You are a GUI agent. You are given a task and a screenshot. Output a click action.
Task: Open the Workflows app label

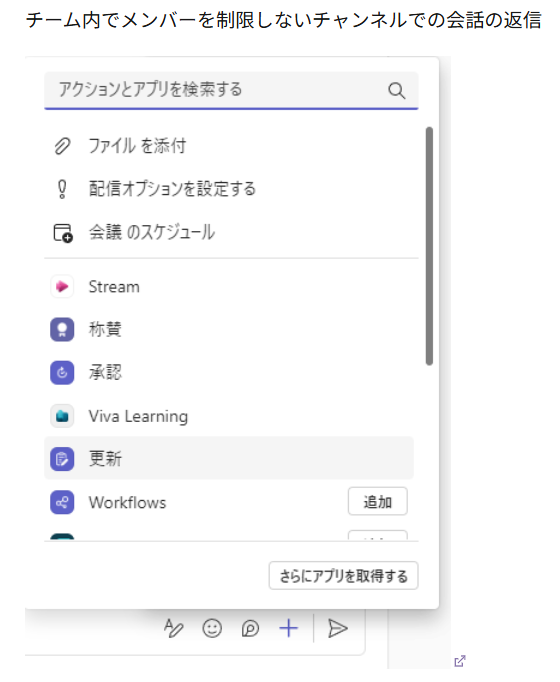127,502
